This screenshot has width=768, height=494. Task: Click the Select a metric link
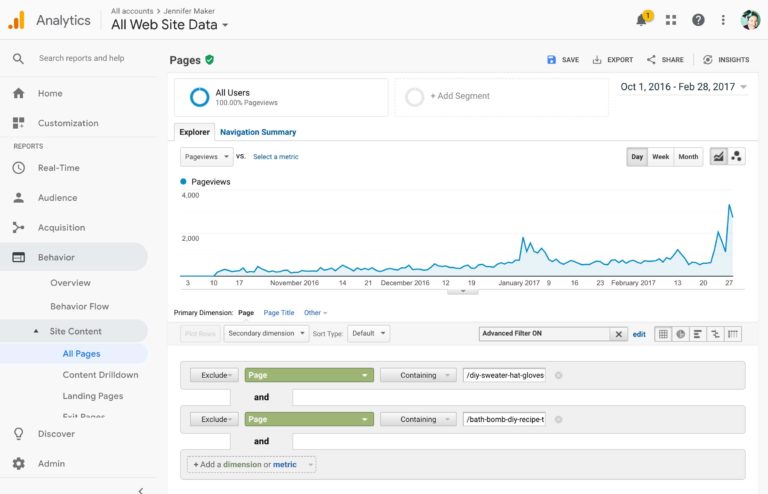pyautogui.click(x=276, y=157)
